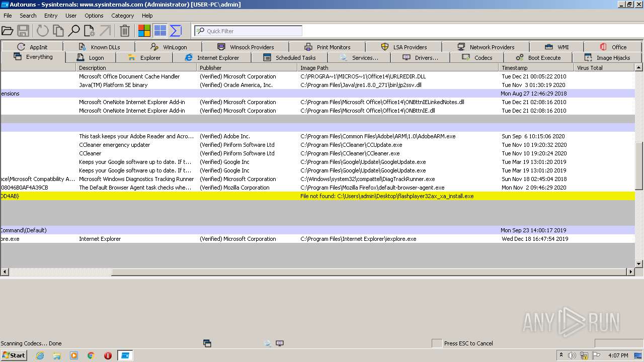Toggle Hide Windows Entries blue logo
This screenshot has height=362, width=644.
click(160, 31)
